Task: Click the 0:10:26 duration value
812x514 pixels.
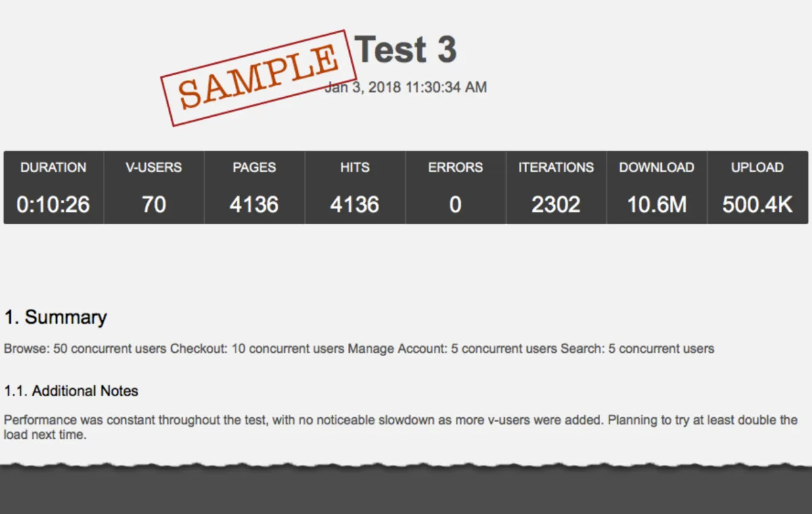Action: [x=53, y=205]
